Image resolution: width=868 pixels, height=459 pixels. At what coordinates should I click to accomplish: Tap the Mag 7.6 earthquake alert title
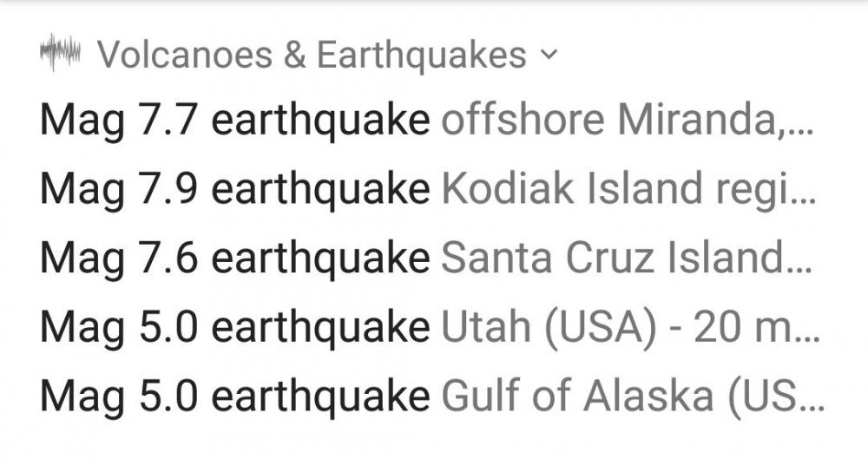click(x=234, y=258)
